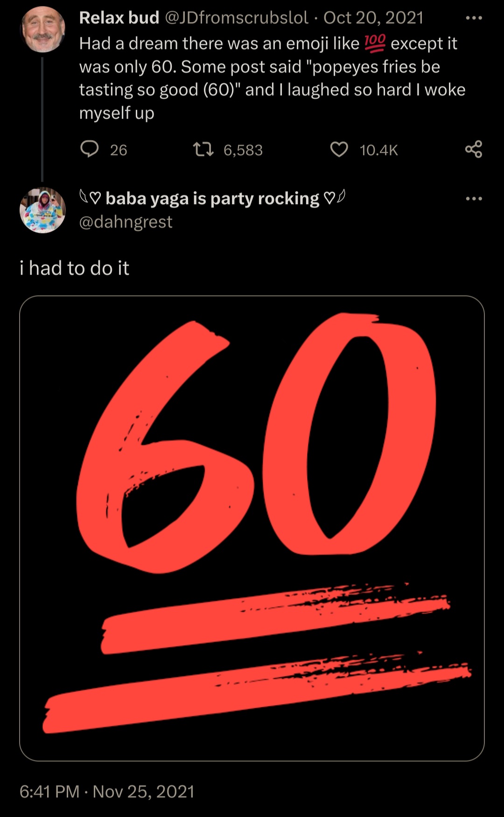Click the 'i had to do it' text
This screenshot has width=504, height=817.
pos(74,268)
